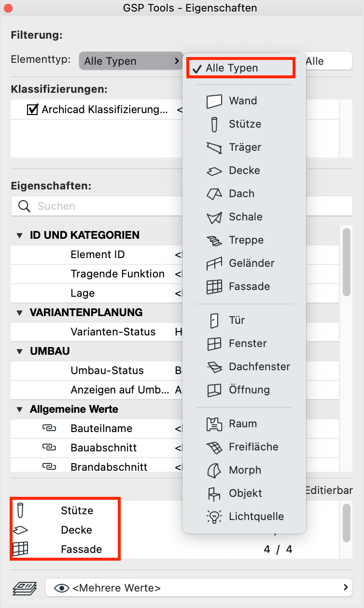Click the layered elements icon bottom left
The image size is (364, 608).
pyautogui.click(x=23, y=588)
